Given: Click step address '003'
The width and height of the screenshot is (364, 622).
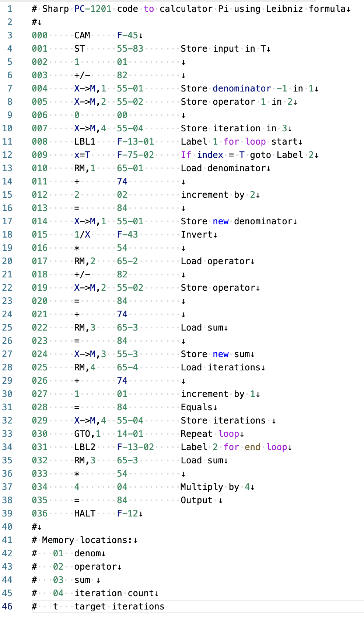Looking at the screenshot, I should [x=39, y=75].
